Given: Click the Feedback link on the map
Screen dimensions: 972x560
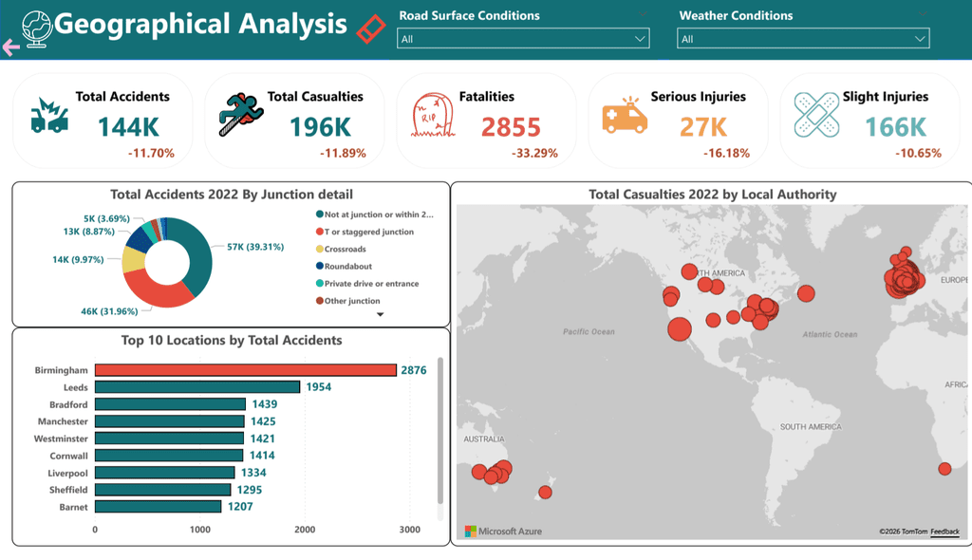Looking at the screenshot, I should click(x=944, y=532).
